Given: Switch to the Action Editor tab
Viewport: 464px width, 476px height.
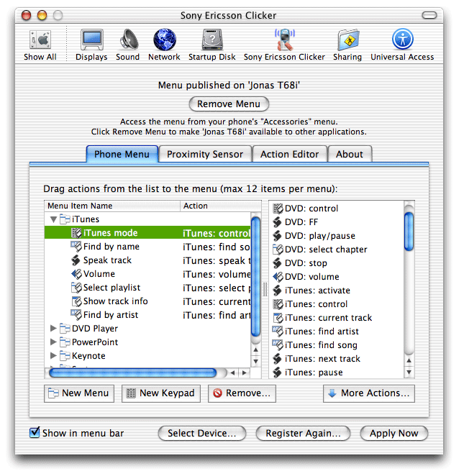Looking at the screenshot, I should coord(290,154).
